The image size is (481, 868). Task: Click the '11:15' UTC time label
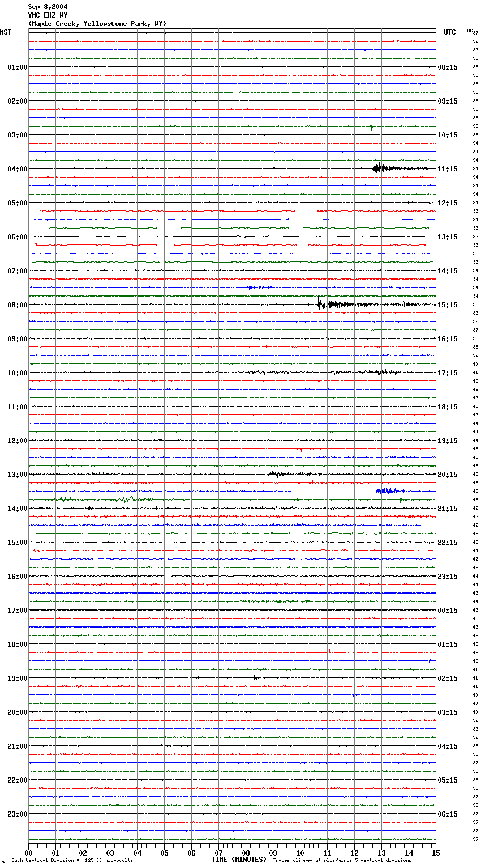pyautogui.click(x=448, y=169)
